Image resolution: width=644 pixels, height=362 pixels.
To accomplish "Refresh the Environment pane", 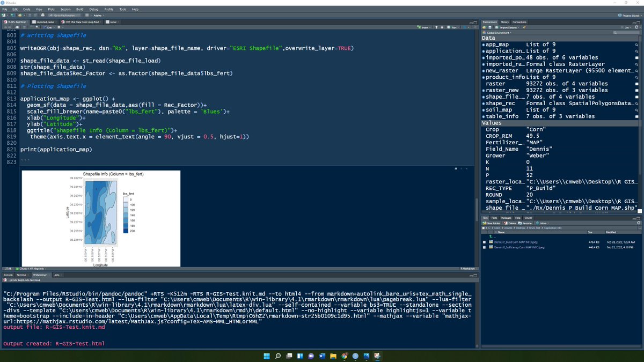I will point(636,27).
